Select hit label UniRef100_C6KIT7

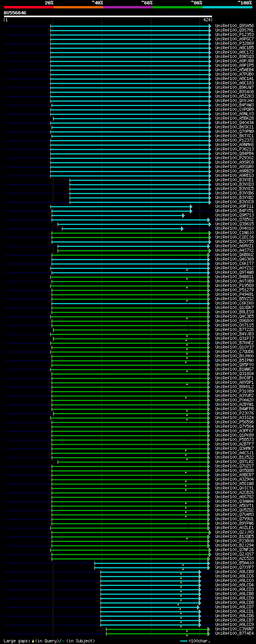(234, 264)
